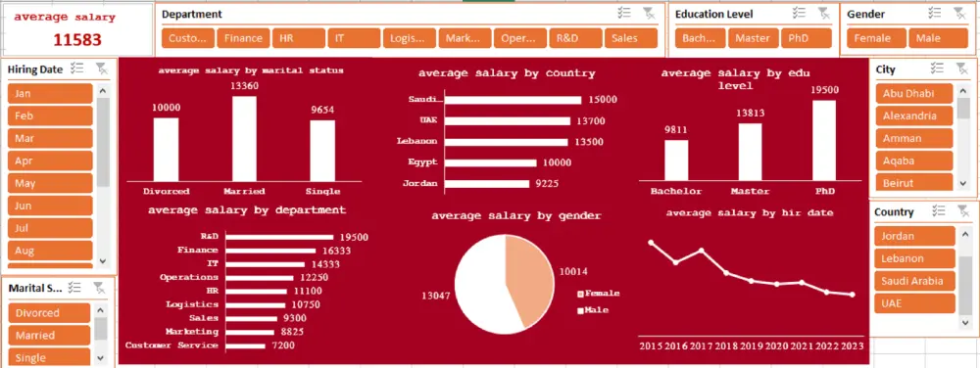
Task: Filter by Beirut city
Action: coord(913,183)
